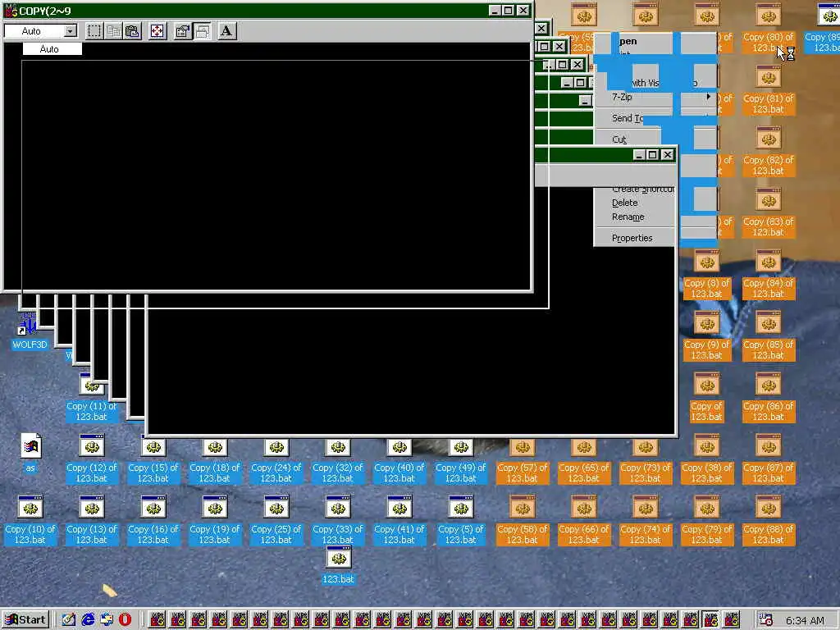Click the first quick launch icon next to Start
This screenshot has width=840, height=630.
[69, 620]
